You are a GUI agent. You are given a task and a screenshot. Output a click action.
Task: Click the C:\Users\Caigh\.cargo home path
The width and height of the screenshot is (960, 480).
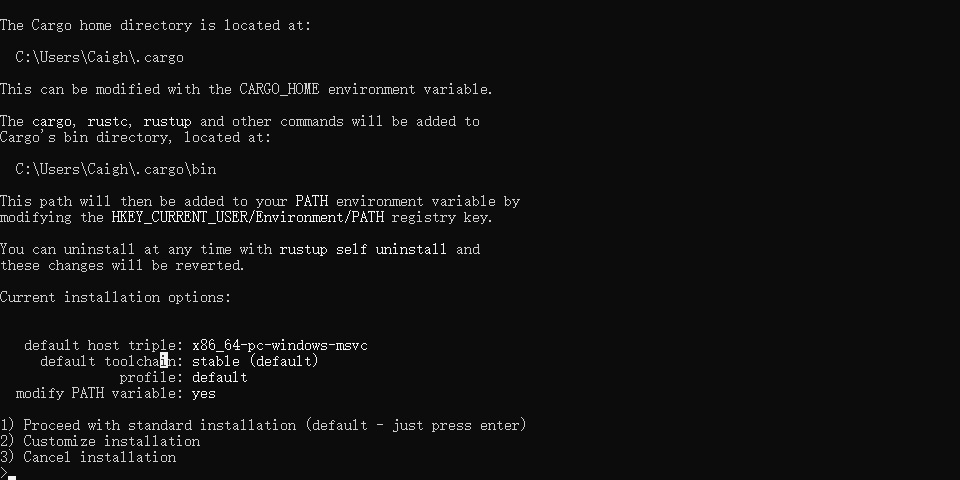click(100, 57)
